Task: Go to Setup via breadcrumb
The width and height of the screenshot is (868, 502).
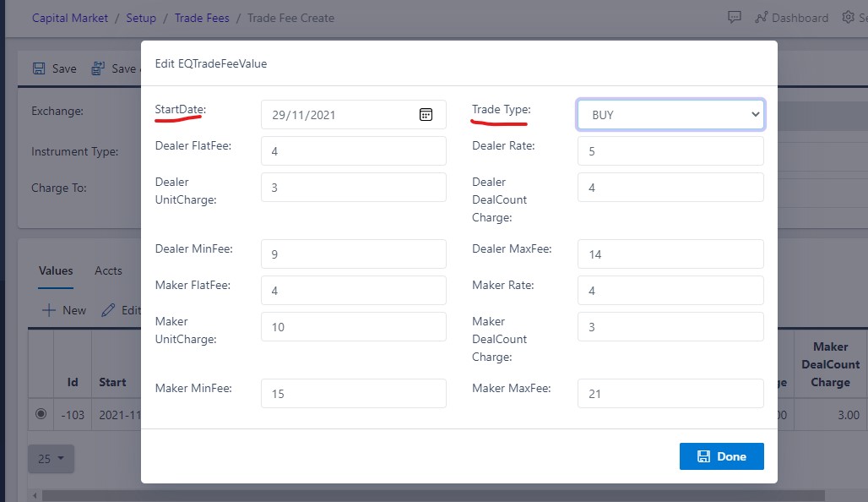Action: point(141,17)
